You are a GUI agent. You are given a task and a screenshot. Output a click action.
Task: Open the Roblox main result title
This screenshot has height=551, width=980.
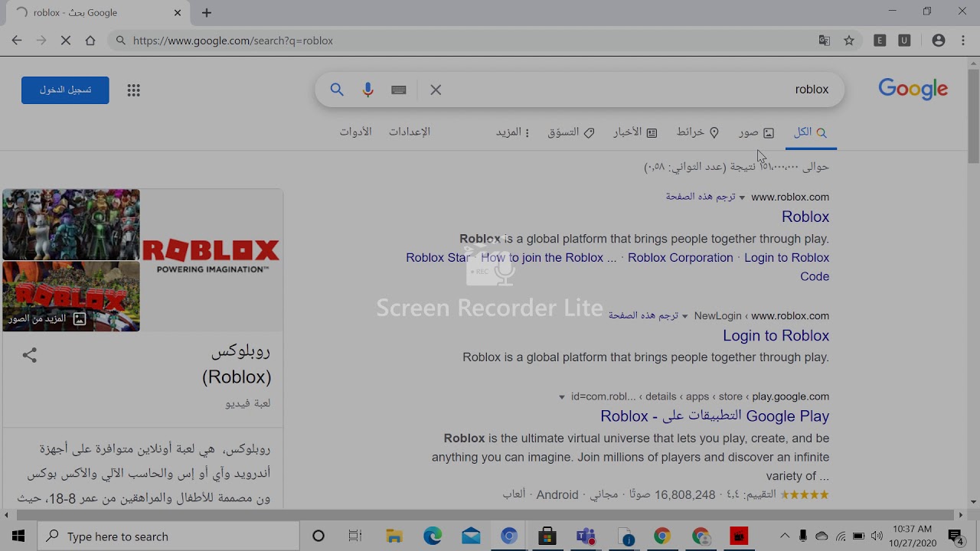tap(805, 217)
